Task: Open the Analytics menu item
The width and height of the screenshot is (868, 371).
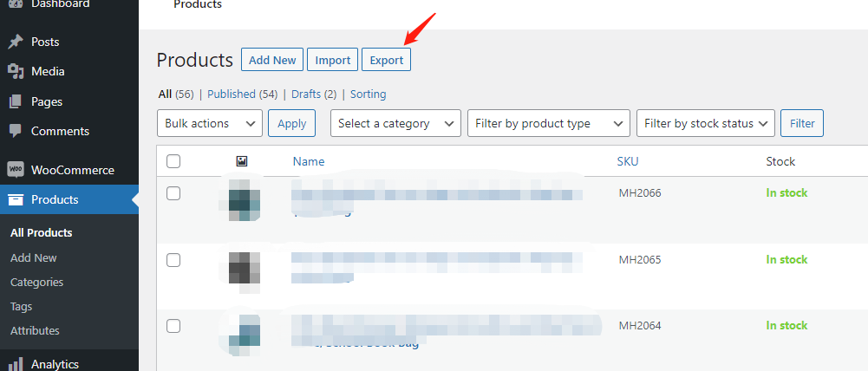Action: [55, 364]
